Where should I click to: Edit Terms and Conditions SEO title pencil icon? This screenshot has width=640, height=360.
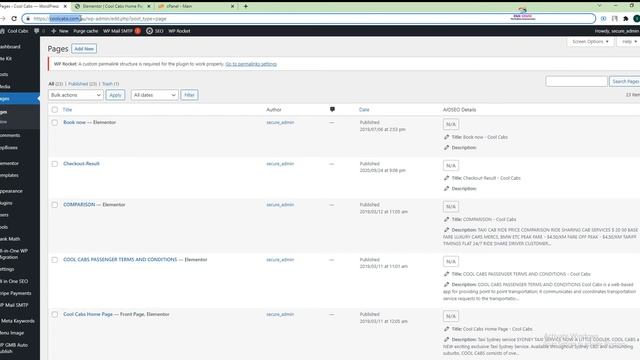click(447, 274)
